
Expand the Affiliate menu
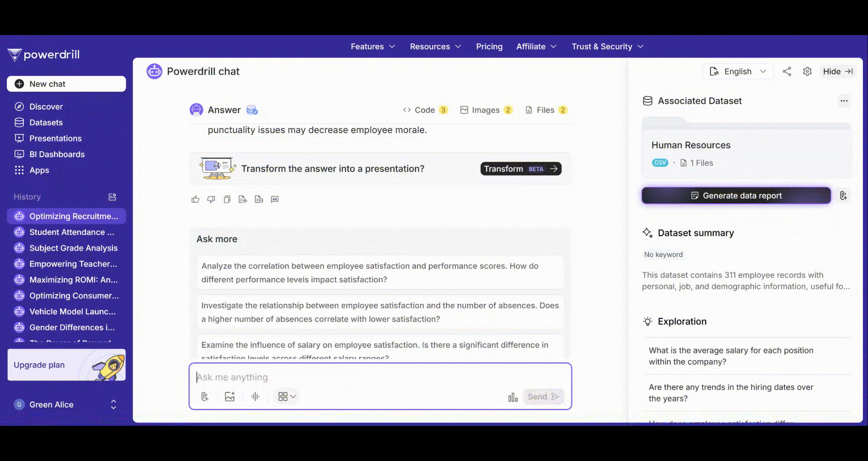(x=537, y=47)
